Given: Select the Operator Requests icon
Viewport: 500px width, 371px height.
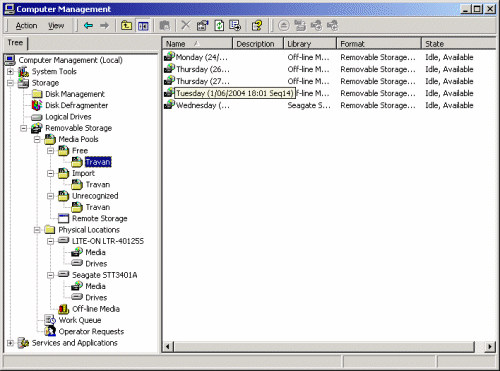Looking at the screenshot, I should point(50,331).
